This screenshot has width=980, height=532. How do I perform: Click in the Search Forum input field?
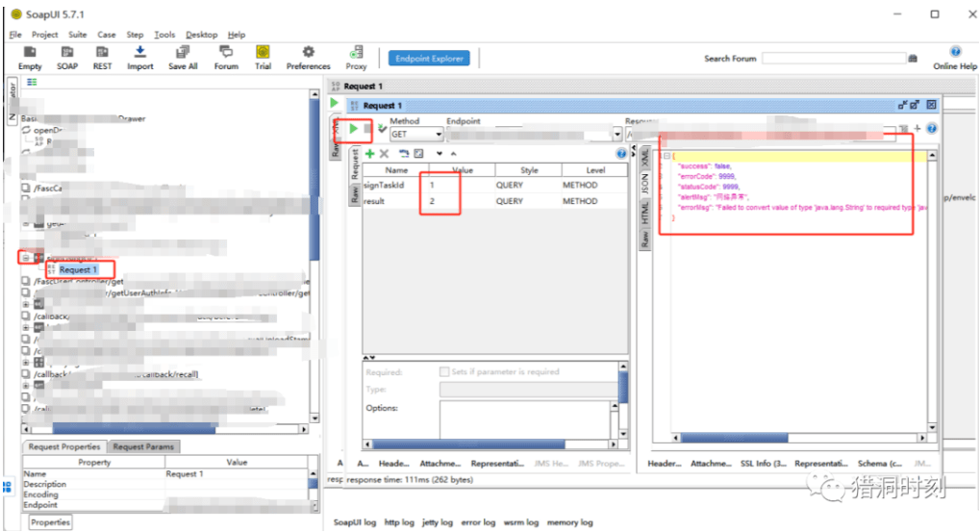coord(833,59)
